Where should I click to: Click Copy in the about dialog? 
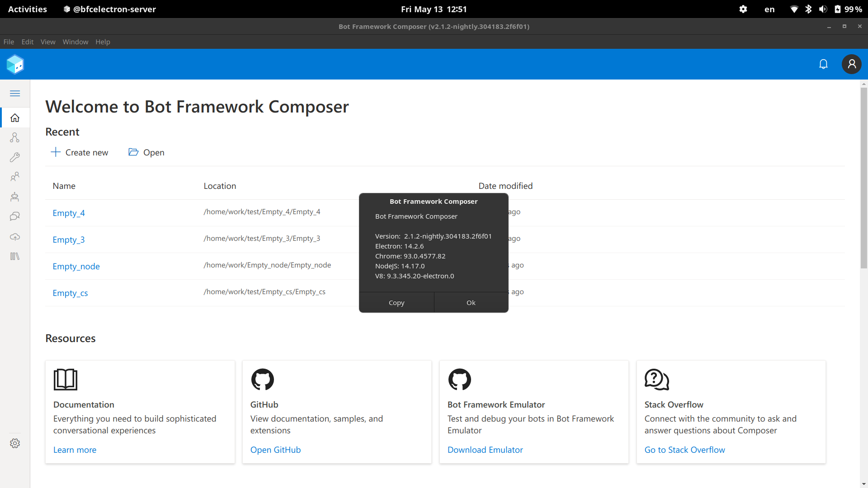(396, 303)
